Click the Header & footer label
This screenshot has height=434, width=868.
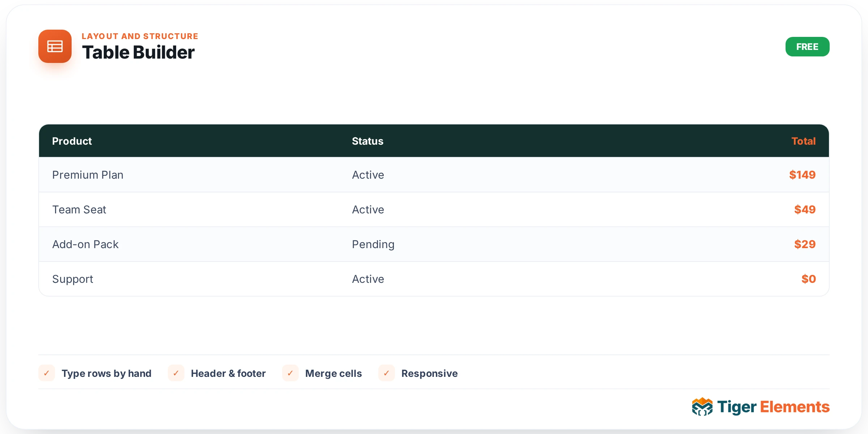[x=228, y=373]
